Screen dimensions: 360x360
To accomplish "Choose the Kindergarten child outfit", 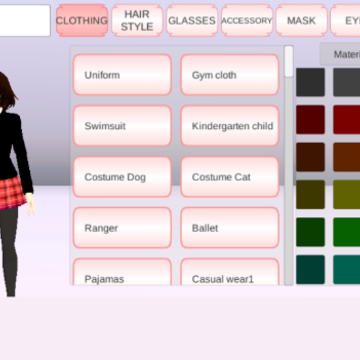I will 230,126.
